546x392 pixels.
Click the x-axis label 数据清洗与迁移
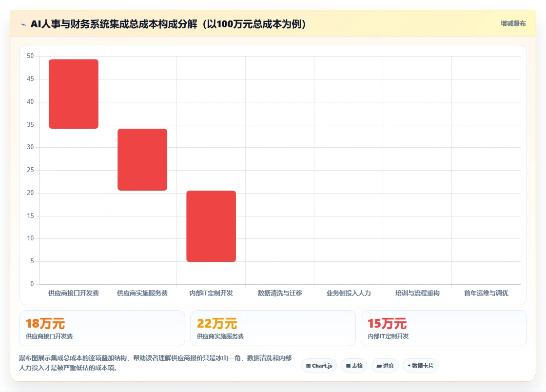pyautogui.click(x=280, y=293)
